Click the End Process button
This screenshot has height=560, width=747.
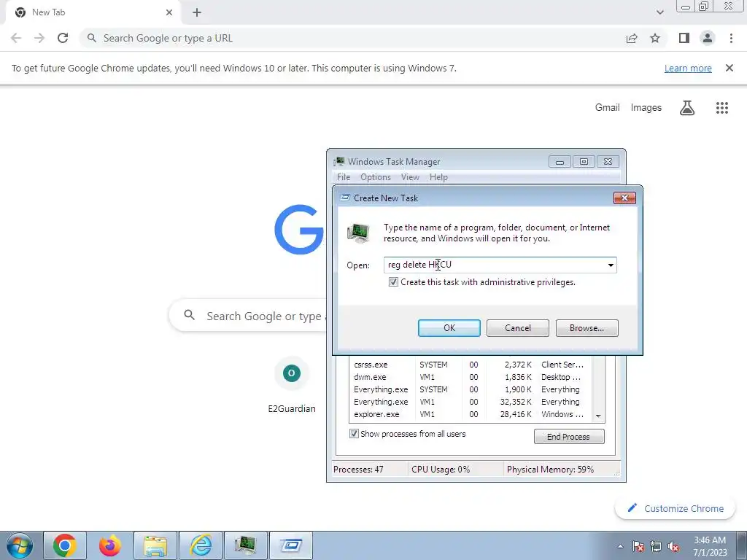click(569, 437)
